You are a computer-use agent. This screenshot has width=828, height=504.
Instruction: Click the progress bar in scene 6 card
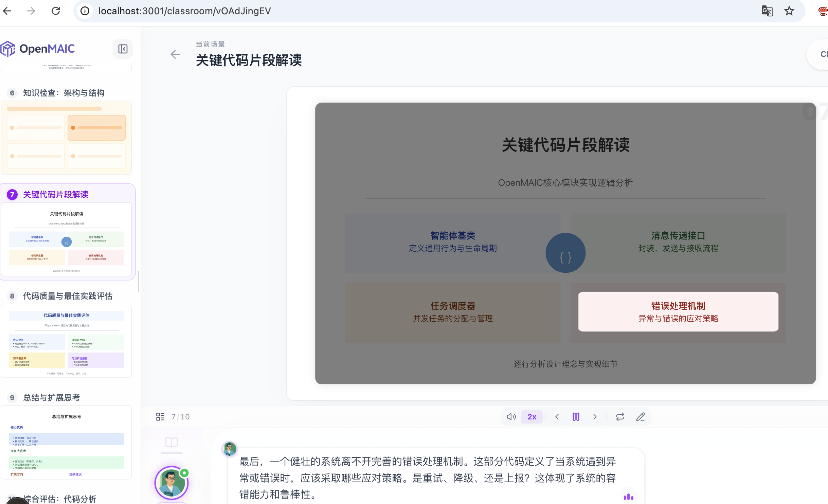point(54,108)
